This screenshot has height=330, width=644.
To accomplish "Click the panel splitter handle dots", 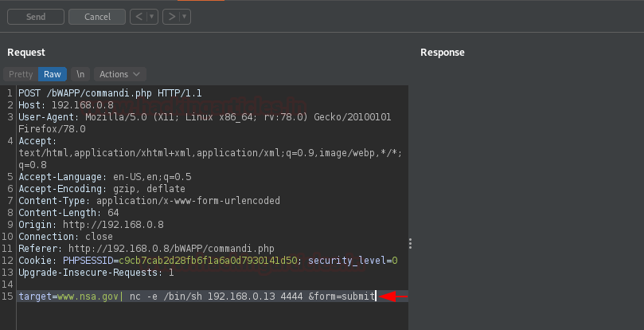I will click(x=410, y=244).
